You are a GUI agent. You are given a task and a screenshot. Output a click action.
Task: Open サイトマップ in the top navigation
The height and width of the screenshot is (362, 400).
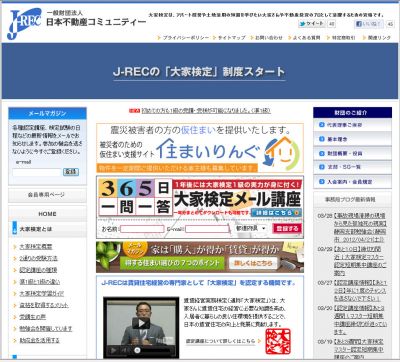tap(229, 38)
